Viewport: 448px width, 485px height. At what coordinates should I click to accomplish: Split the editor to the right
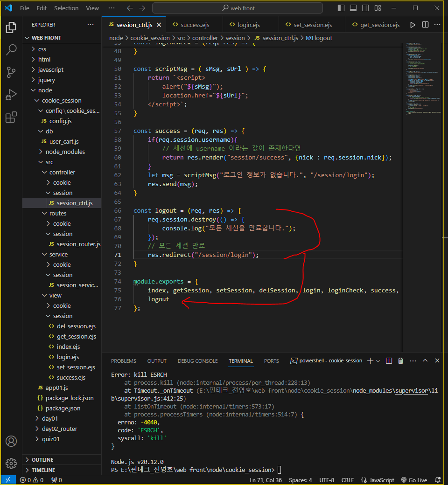click(426, 25)
